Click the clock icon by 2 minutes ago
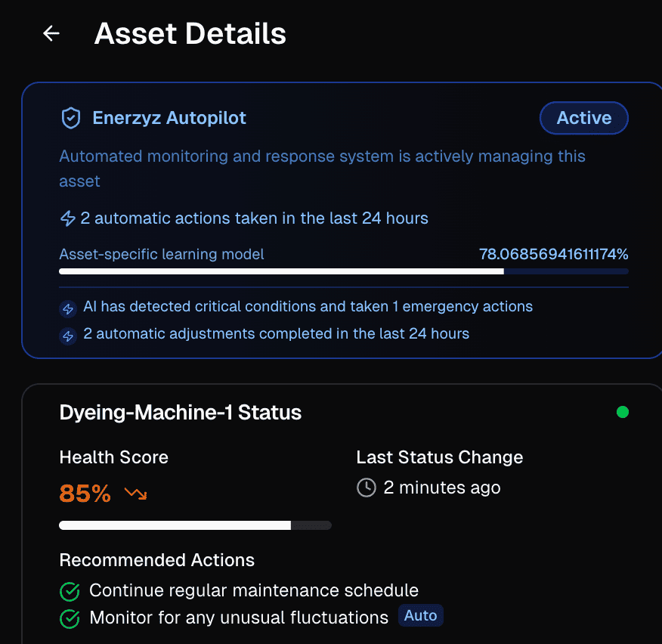The image size is (662, 644). (366, 488)
